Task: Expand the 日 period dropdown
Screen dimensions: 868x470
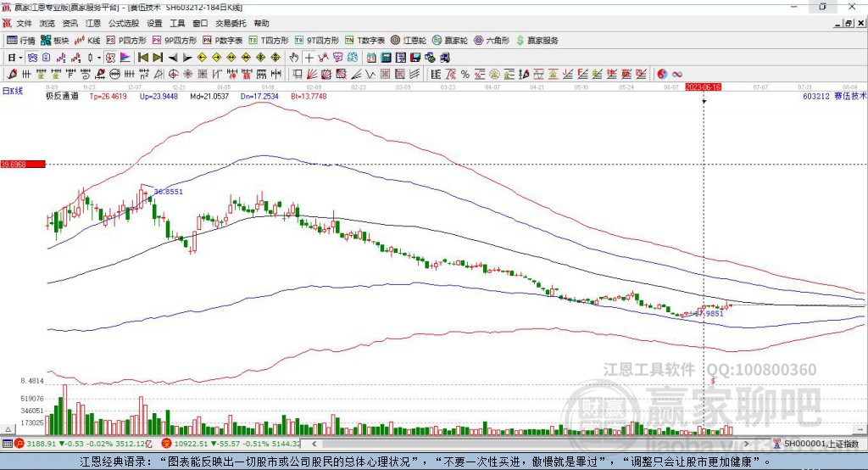Action: (20, 58)
